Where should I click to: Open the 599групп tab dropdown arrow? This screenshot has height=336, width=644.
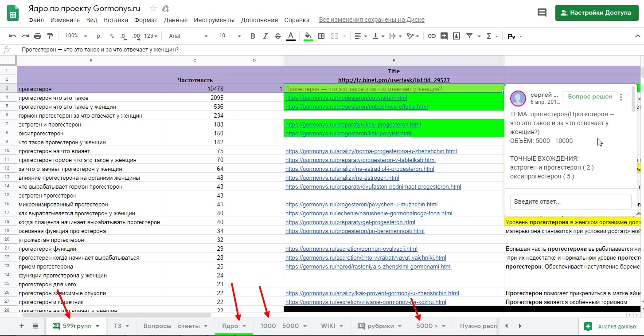98,326
